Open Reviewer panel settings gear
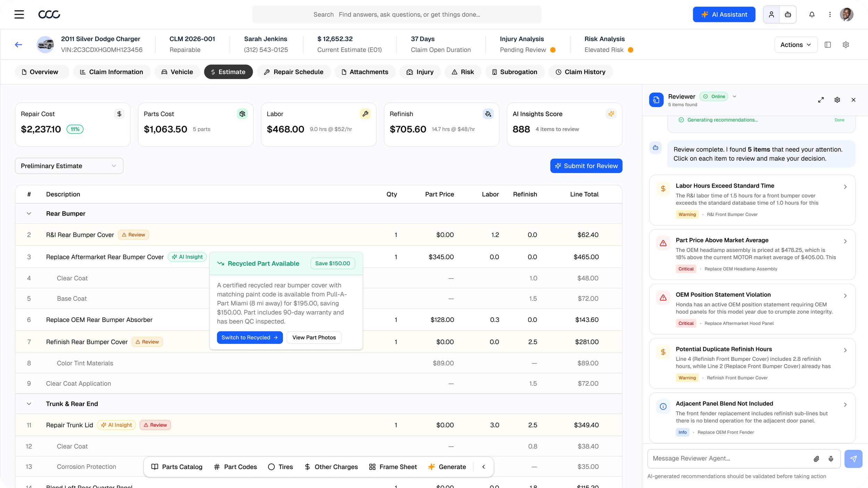 pos(837,100)
